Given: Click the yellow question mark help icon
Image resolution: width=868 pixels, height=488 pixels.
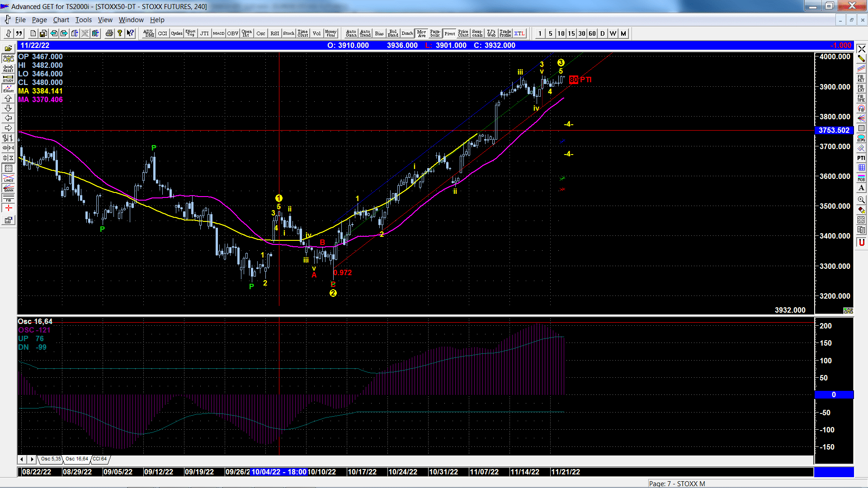Looking at the screenshot, I should [120, 33].
